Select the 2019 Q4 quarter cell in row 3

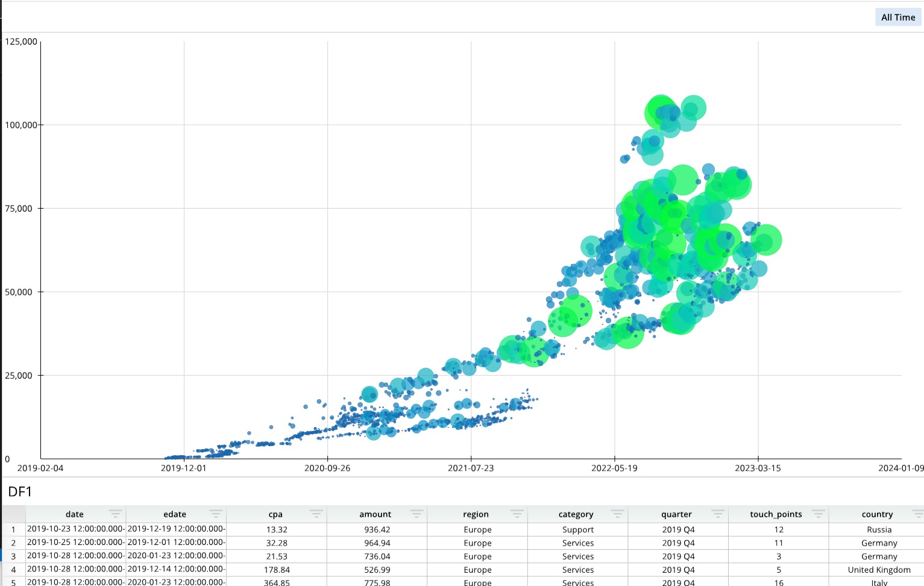coord(678,556)
